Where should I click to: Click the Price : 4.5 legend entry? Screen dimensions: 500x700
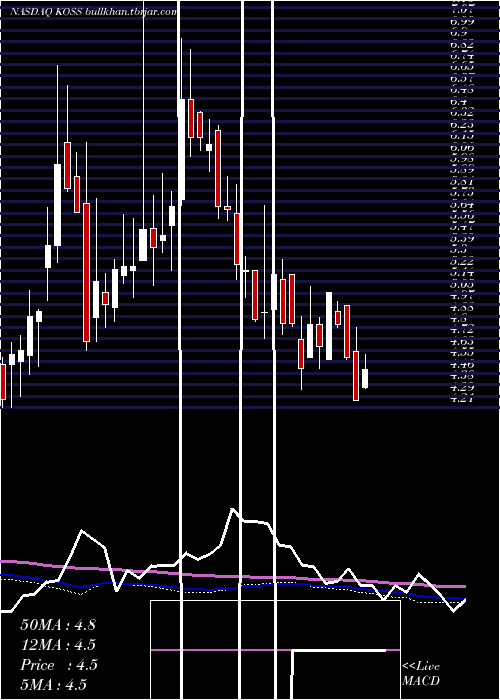(58, 665)
